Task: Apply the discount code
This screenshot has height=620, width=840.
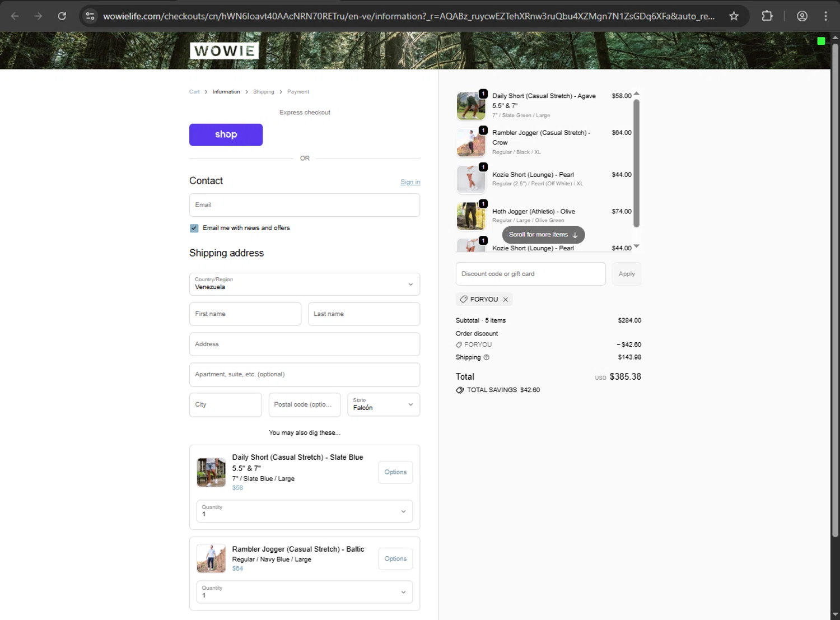Action: pos(627,274)
